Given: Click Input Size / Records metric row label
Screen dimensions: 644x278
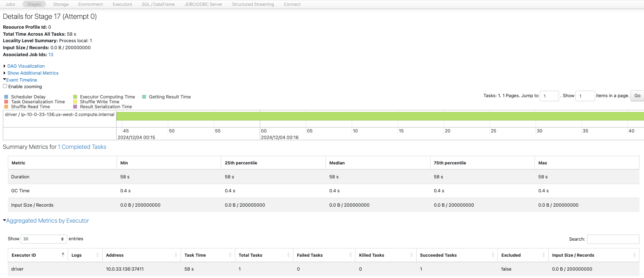Looking at the screenshot, I should pyautogui.click(x=32, y=205).
